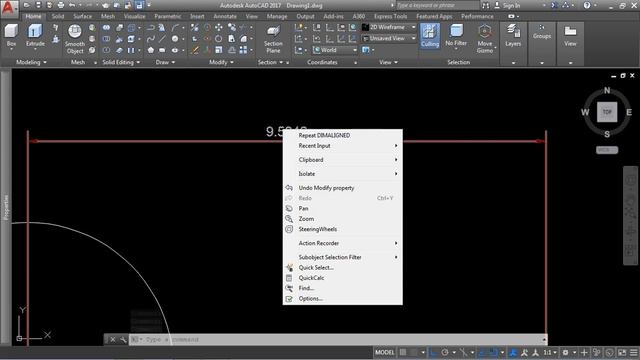Select the Box solid tool
The height and width of the screenshot is (360, 640).
11,36
